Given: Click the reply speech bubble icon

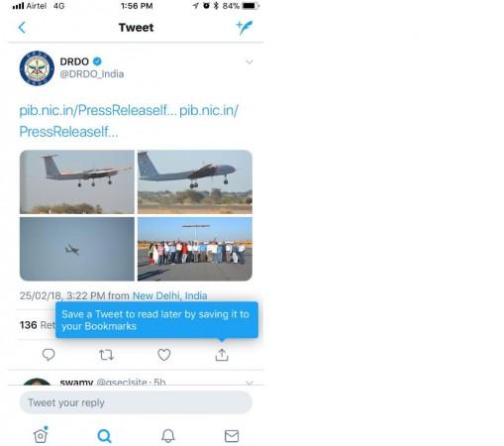Looking at the screenshot, I should pyautogui.click(x=49, y=355).
